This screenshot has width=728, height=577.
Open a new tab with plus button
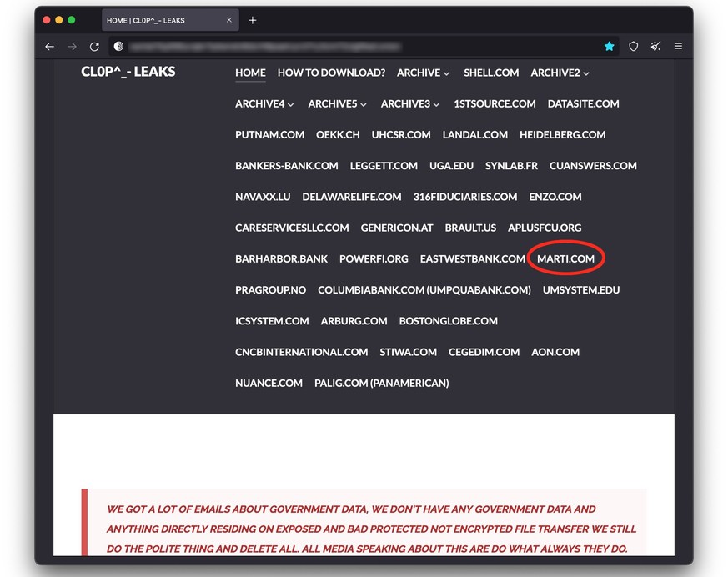coord(253,20)
